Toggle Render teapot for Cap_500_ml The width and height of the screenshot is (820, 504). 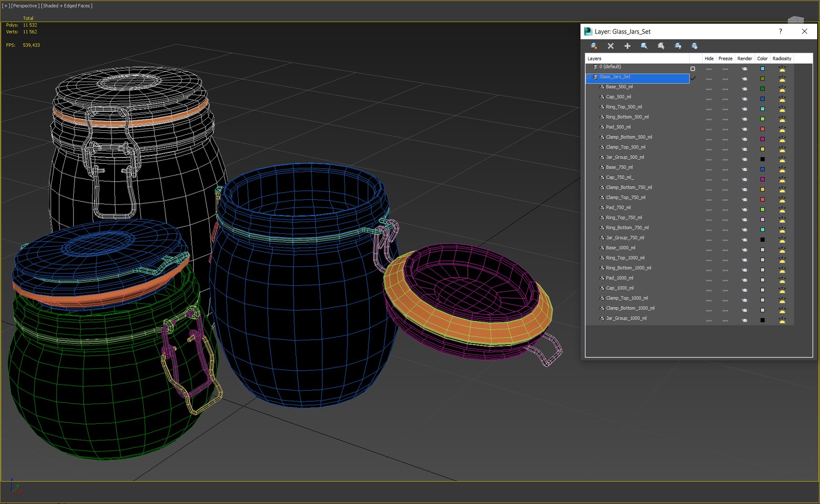pos(744,99)
